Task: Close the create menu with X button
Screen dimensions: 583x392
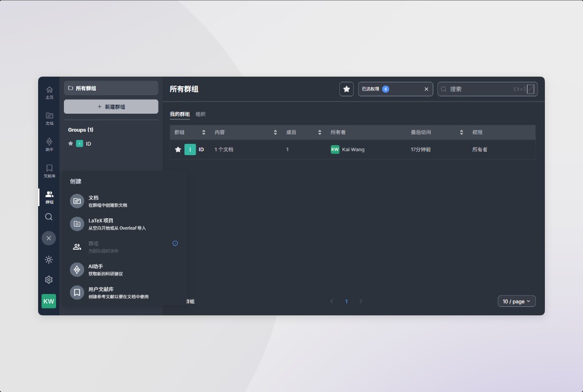Action: coord(49,238)
